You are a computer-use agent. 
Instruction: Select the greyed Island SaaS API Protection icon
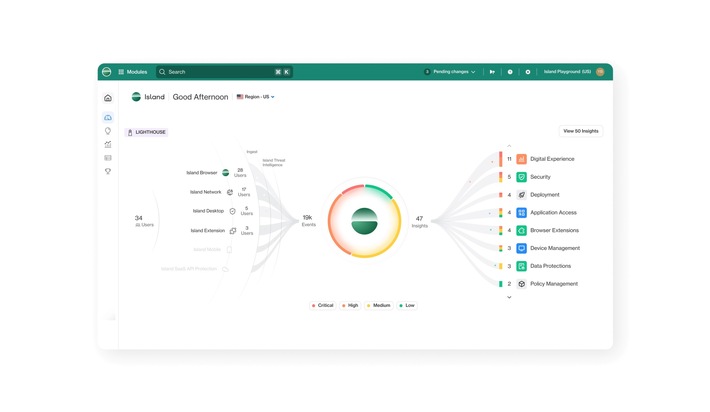click(x=225, y=269)
